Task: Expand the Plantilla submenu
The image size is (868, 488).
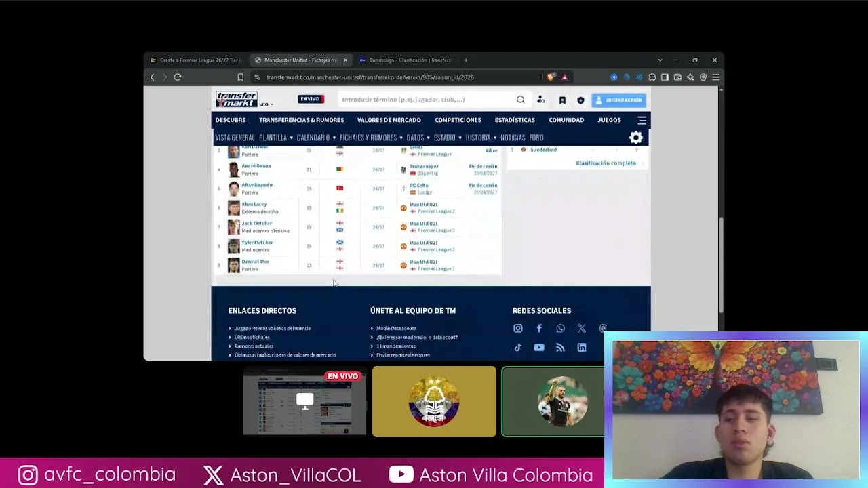Action: click(291, 138)
